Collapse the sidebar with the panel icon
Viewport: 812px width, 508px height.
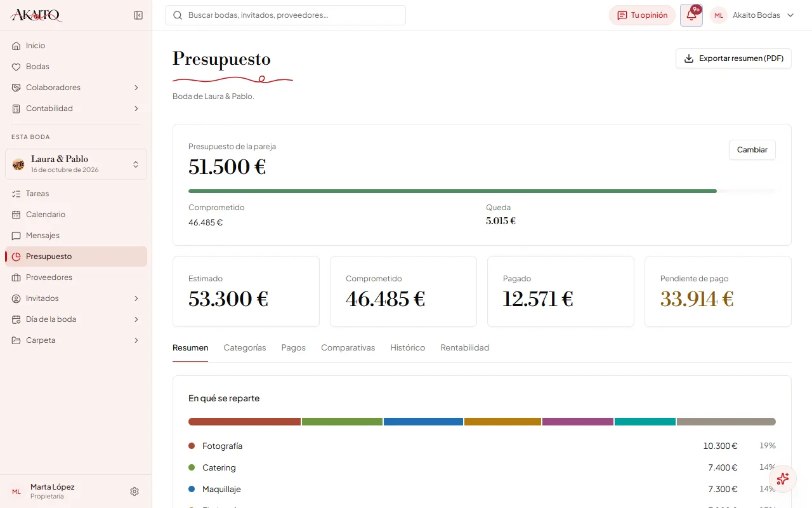click(x=138, y=15)
